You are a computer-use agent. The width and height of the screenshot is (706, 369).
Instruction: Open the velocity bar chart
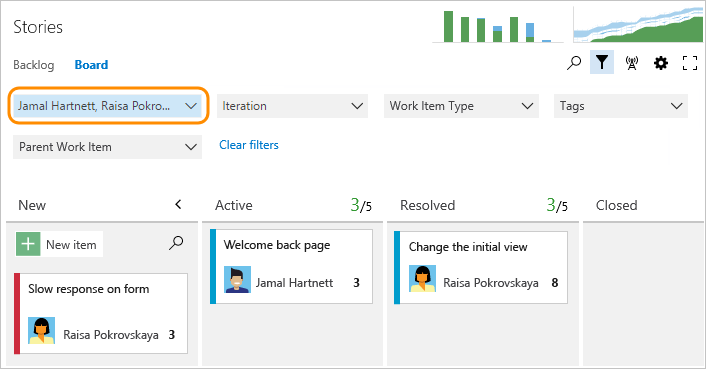tap(498, 26)
